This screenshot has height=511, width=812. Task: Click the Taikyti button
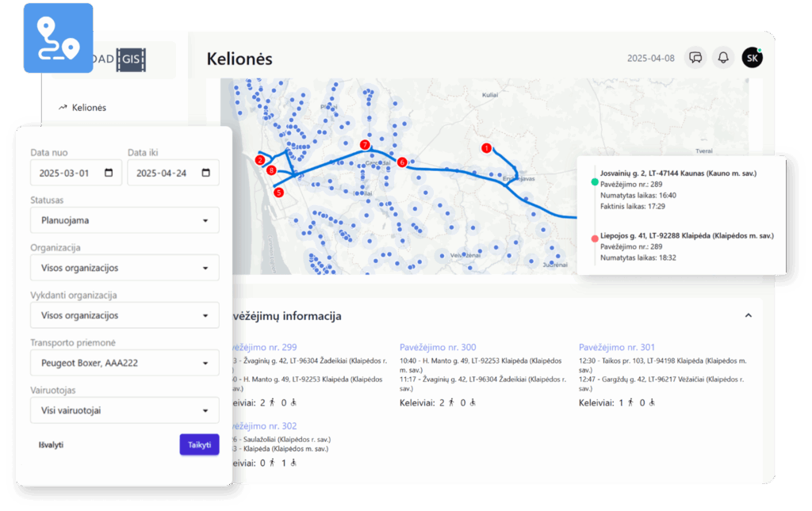click(199, 444)
